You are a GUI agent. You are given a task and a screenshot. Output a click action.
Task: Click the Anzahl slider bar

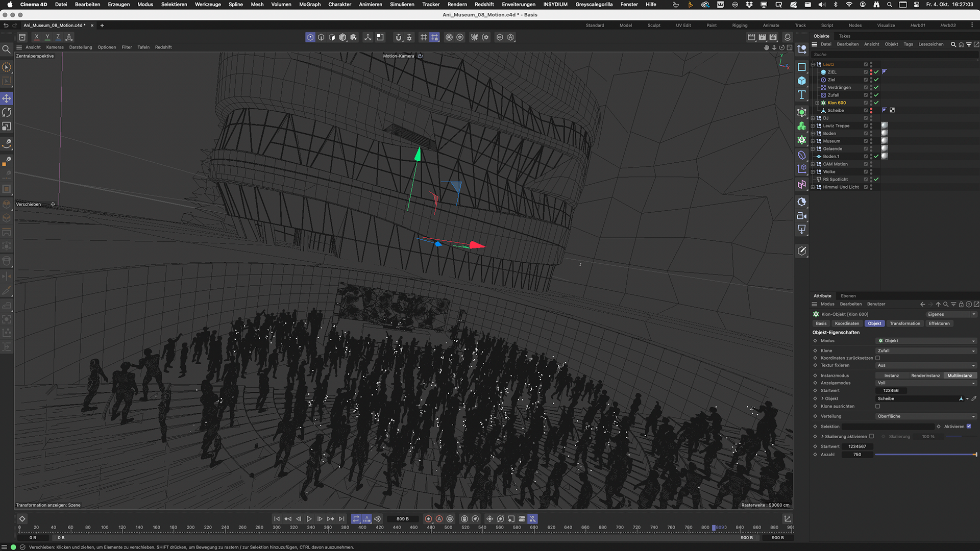pyautogui.click(x=925, y=455)
